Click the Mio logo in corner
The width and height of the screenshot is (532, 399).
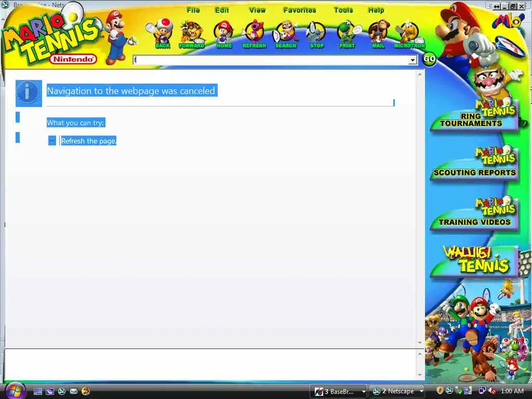pos(508,21)
